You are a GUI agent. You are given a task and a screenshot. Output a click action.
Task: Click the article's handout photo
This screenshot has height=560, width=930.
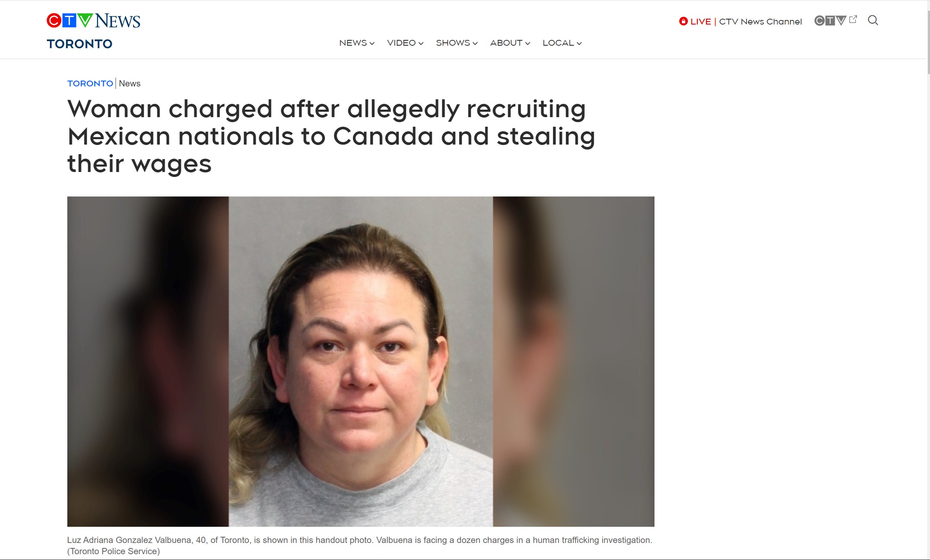361,361
